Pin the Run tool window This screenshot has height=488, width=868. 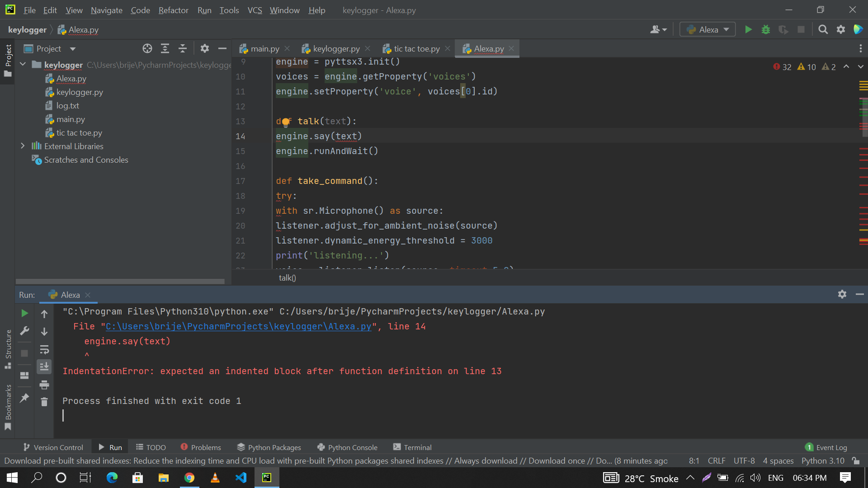coord(25,396)
